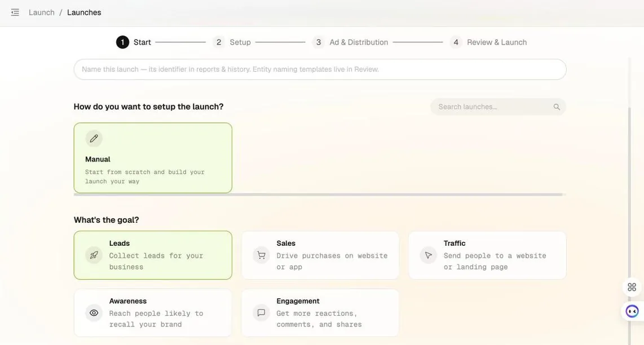Screen dimensions: 644x345
Task: Choose the Leads goal
Action: click(153, 255)
